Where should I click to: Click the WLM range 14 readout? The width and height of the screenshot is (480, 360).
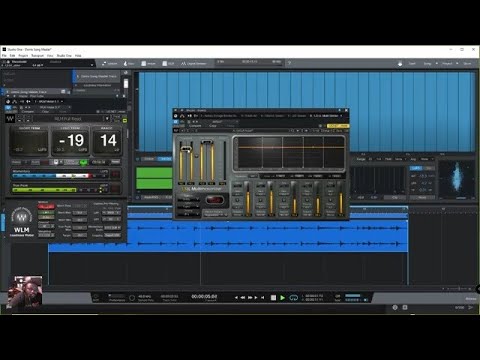107,141
